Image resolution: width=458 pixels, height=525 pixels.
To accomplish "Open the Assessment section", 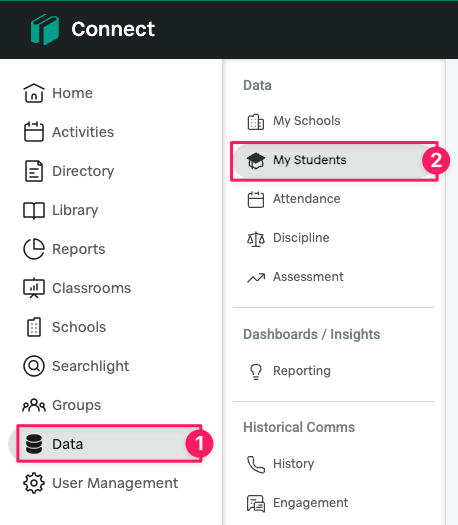I will [x=295, y=277].
